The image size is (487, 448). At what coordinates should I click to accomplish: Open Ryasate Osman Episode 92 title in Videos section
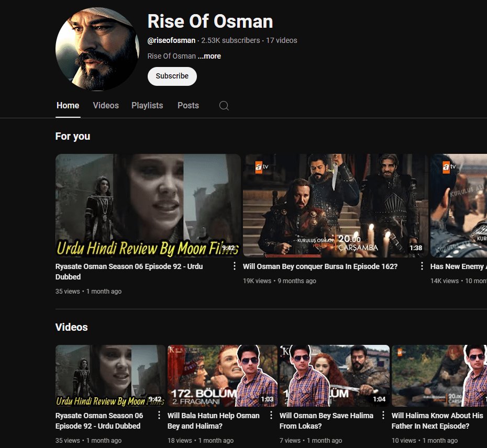(x=99, y=421)
